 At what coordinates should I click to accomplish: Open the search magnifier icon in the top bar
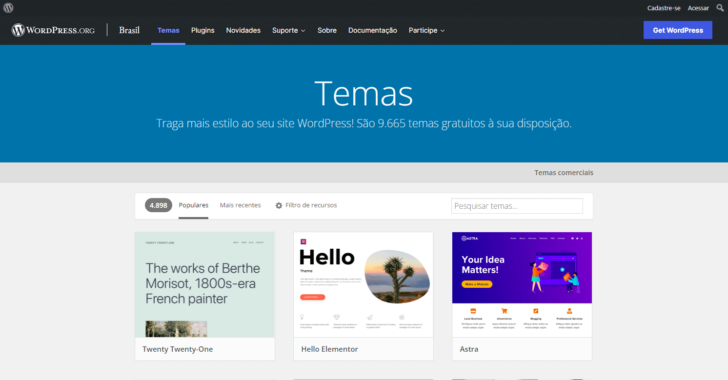point(720,8)
